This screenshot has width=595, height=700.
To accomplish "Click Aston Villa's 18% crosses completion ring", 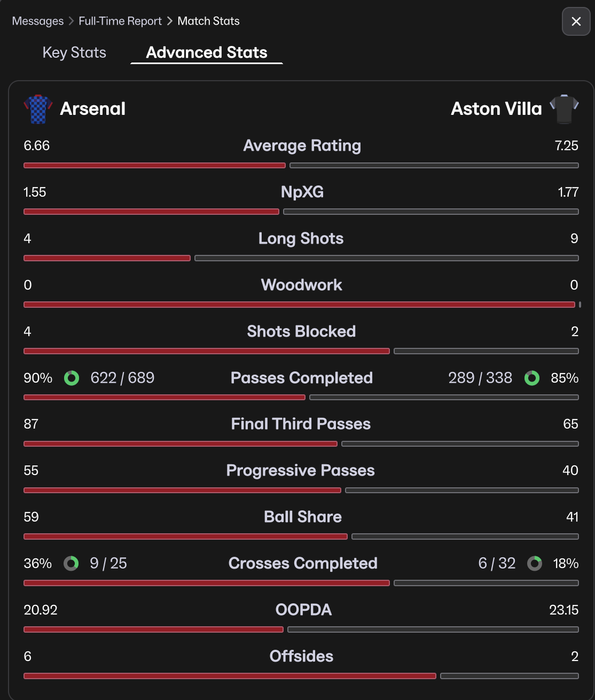I will pyautogui.click(x=535, y=563).
